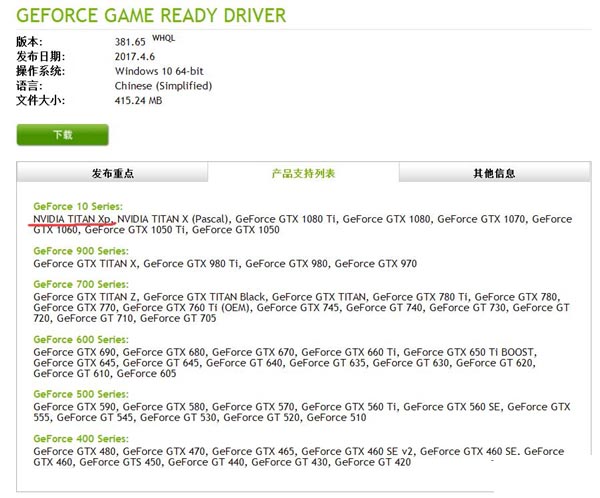600x498 pixels.
Task: Click the GeForce 10 Series heading
Action: pos(77,205)
